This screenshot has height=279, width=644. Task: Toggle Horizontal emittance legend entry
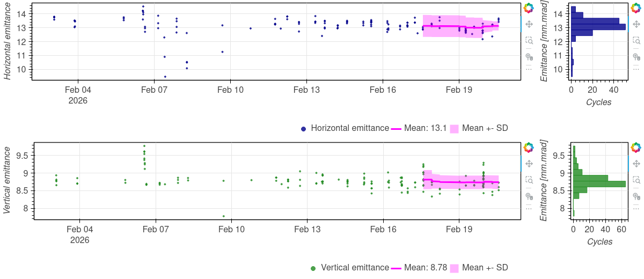coord(349,128)
